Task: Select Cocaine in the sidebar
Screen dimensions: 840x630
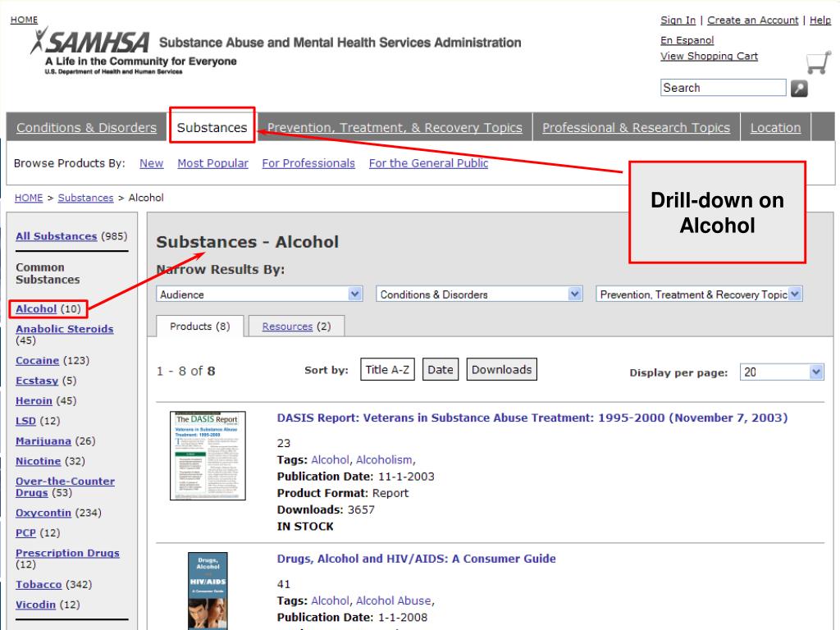Action: (37, 361)
